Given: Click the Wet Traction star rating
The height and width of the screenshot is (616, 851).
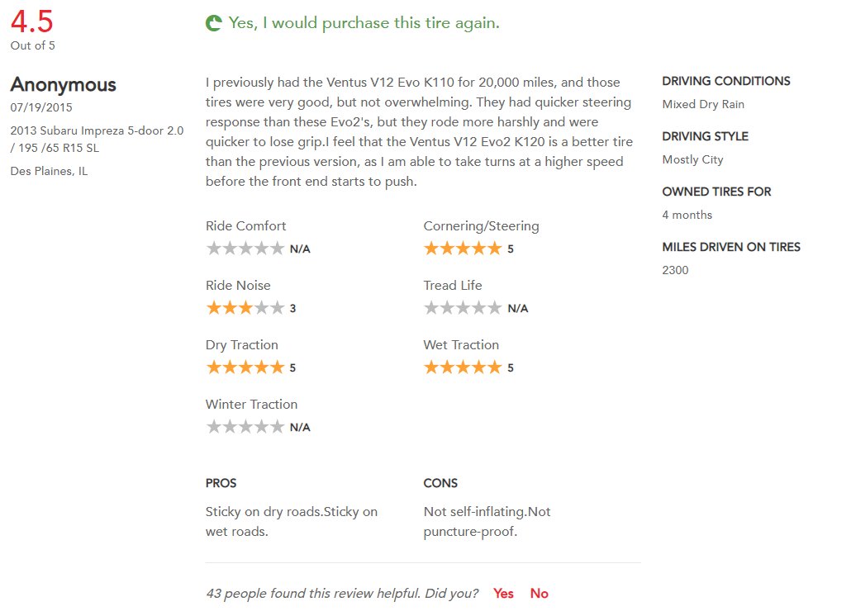Looking at the screenshot, I should 463,367.
